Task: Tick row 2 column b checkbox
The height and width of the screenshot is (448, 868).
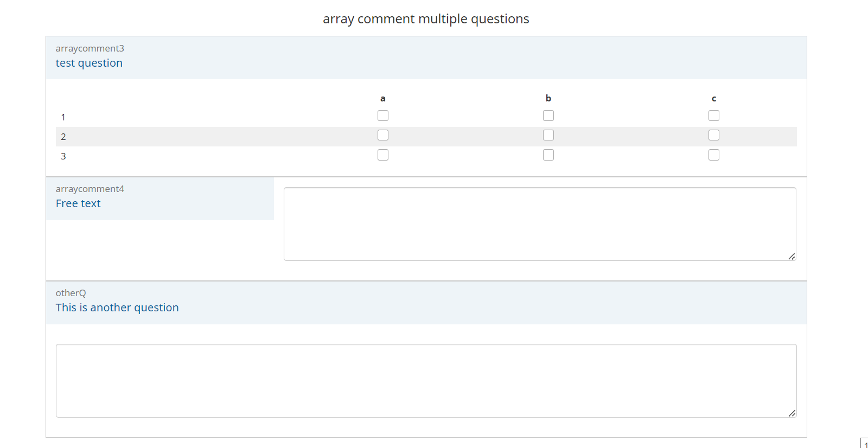Action: pos(548,135)
